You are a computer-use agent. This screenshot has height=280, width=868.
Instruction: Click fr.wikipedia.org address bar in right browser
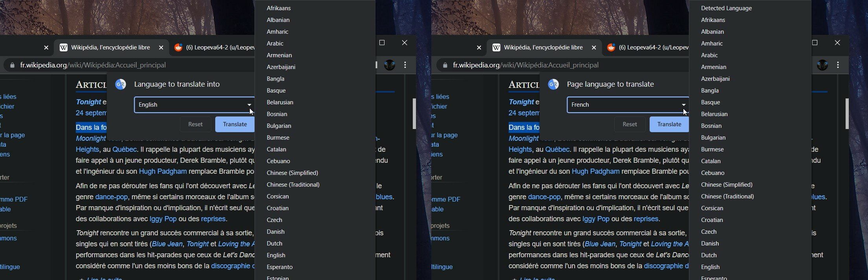click(x=562, y=65)
